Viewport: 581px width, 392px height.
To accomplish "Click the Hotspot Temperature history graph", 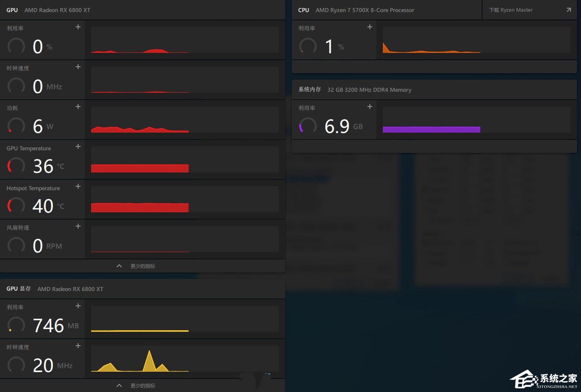I will tap(185, 199).
